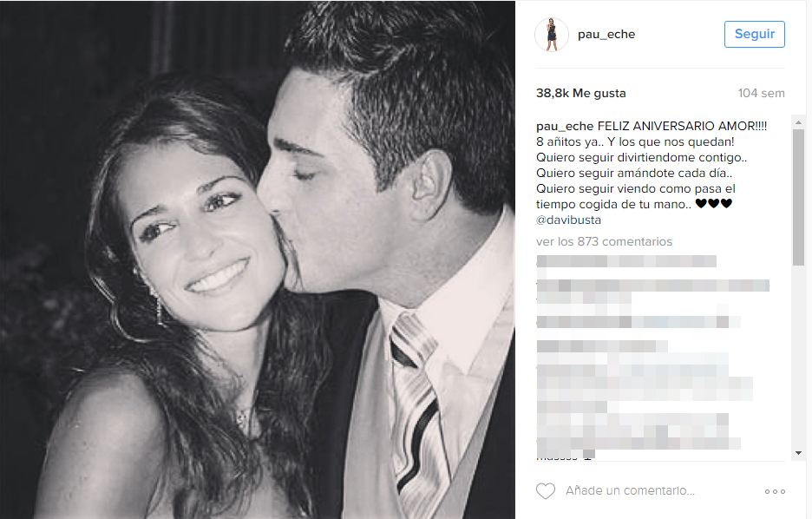Click the scrollbar track below the thumb
Image resolution: width=812 pixels, height=519 pixels.
(x=798, y=357)
